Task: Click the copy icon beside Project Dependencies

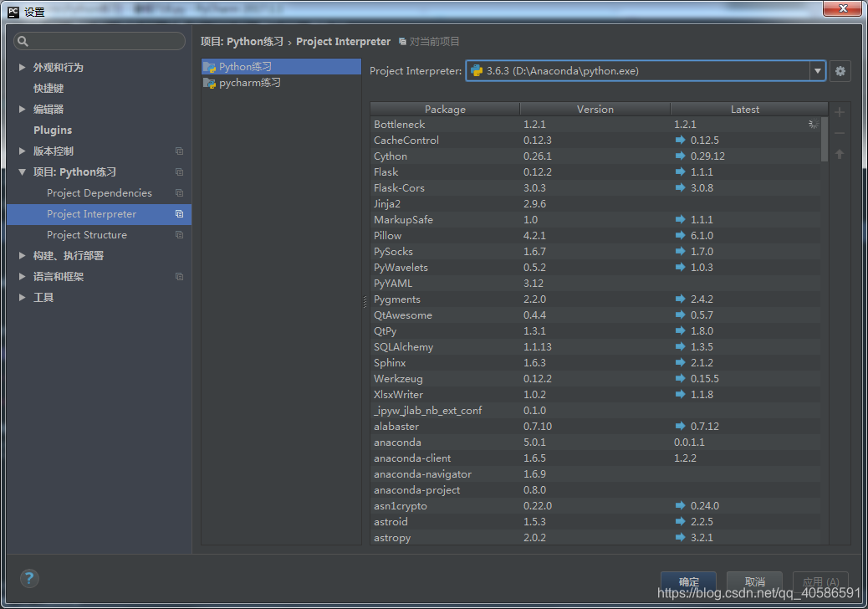Action: click(179, 192)
